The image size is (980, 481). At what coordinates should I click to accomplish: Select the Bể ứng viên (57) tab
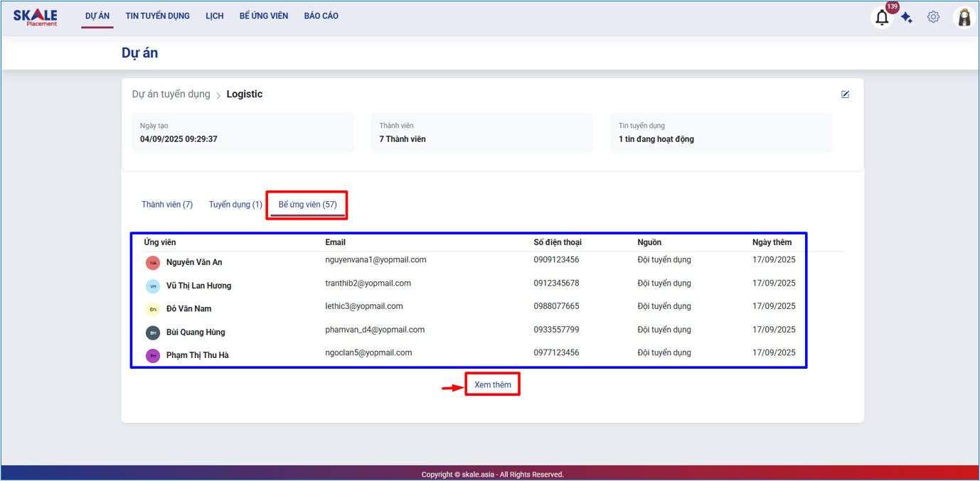tap(307, 205)
